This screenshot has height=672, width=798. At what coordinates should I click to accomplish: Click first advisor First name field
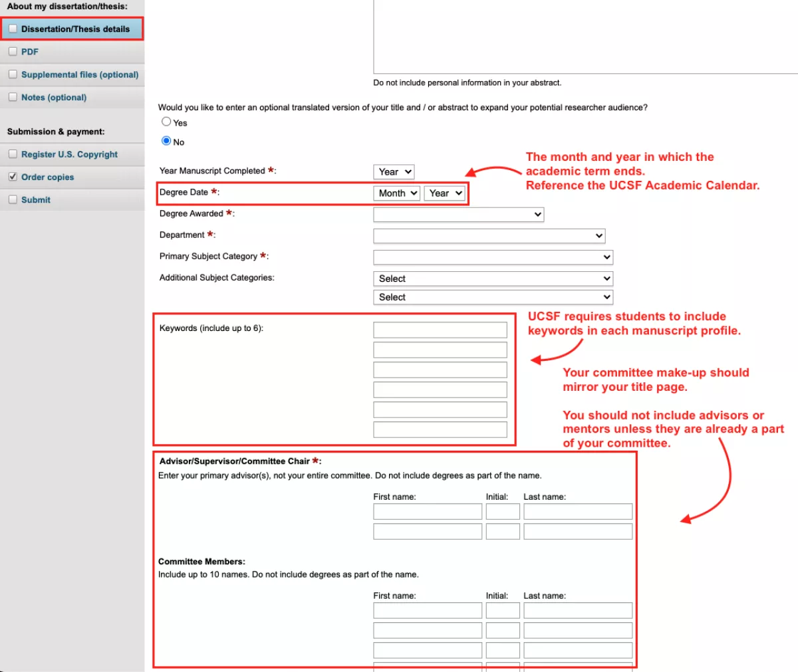pyautogui.click(x=428, y=511)
